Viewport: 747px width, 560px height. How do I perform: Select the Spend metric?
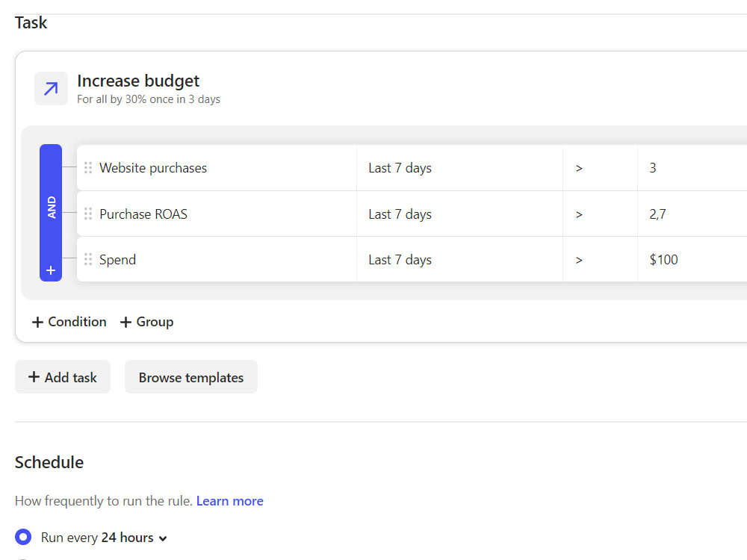(x=118, y=260)
